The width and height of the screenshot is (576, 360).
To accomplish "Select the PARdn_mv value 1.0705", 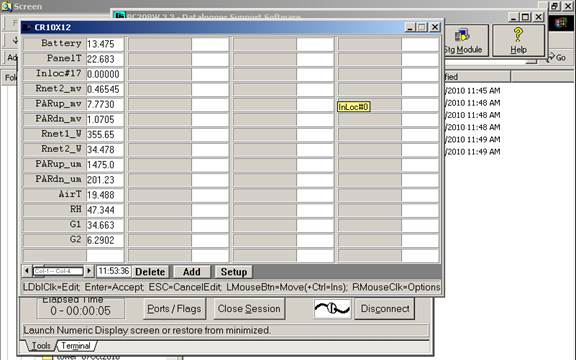I will point(105,119).
